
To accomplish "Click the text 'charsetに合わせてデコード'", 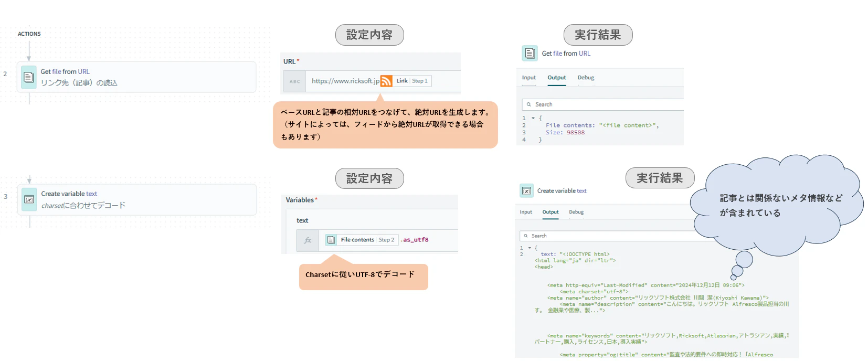I will 83,205.
